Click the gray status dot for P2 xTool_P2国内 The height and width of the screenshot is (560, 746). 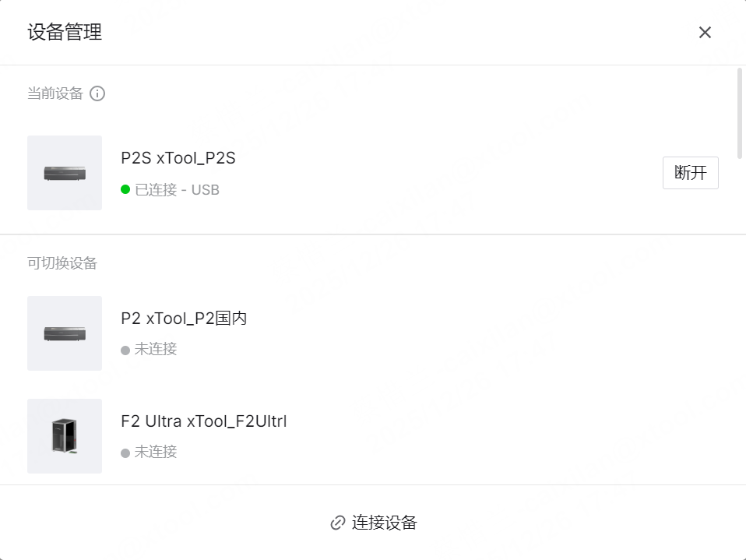tap(125, 350)
